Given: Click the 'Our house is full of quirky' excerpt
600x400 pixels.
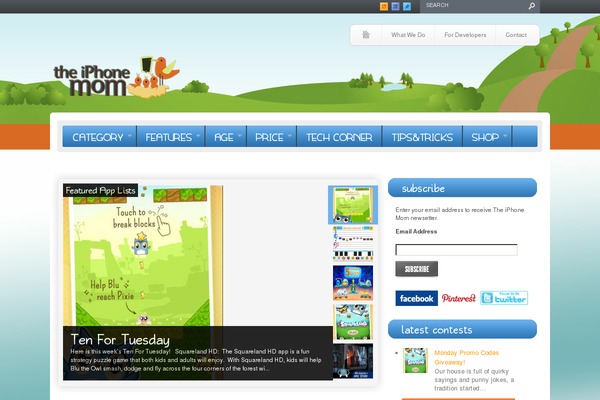Looking at the screenshot, I should pos(474,380).
